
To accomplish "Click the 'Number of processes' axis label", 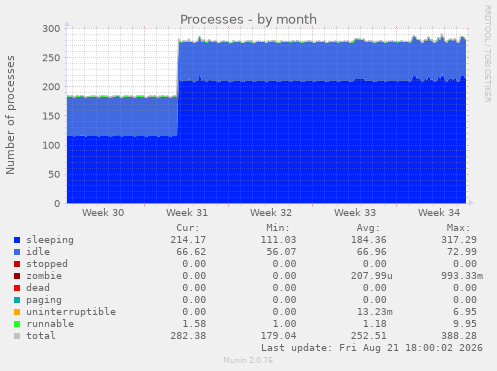I will [11, 115].
